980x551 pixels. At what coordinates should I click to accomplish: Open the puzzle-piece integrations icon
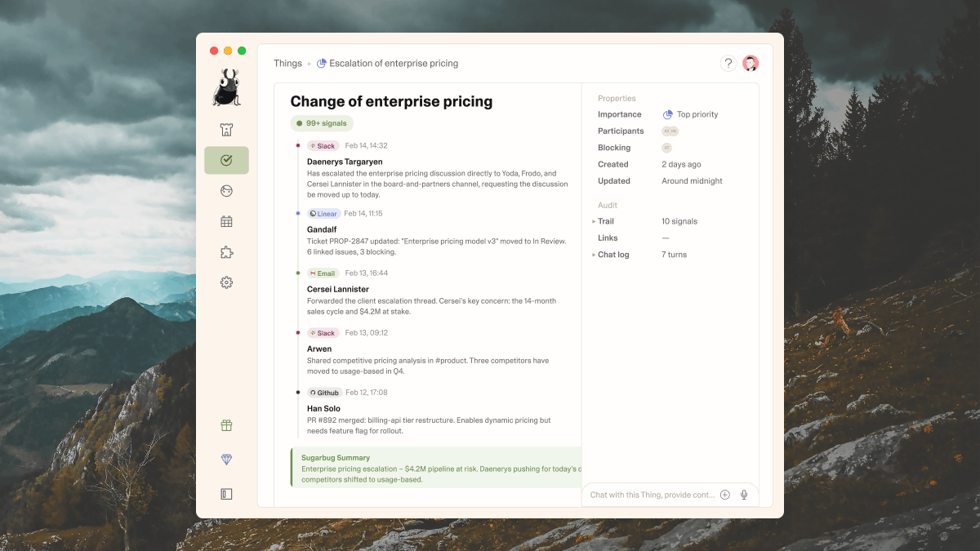coord(226,252)
